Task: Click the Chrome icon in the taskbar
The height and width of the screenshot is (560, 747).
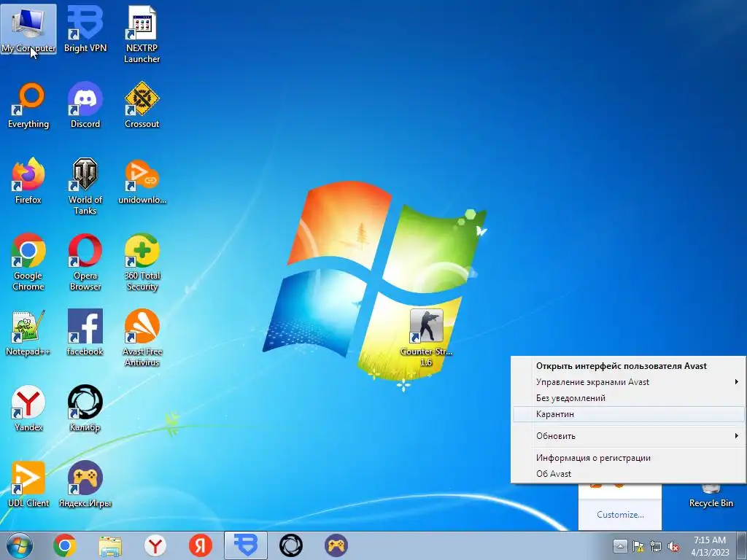Action: (65, 545)
